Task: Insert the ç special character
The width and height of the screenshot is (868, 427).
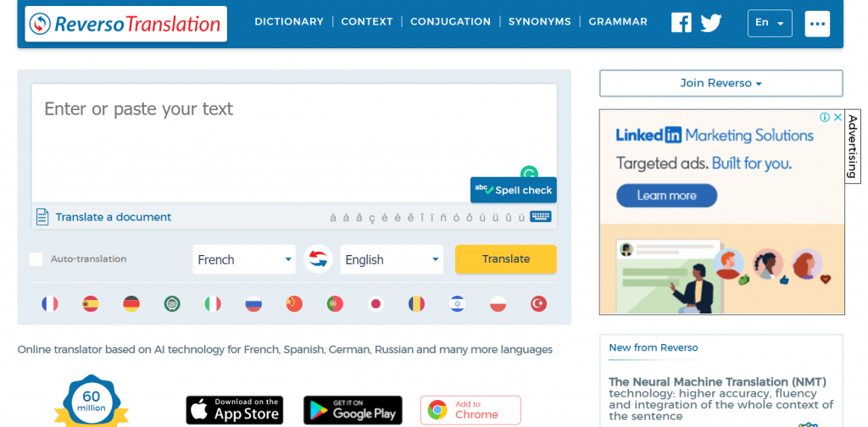Action: pos(372,218)
